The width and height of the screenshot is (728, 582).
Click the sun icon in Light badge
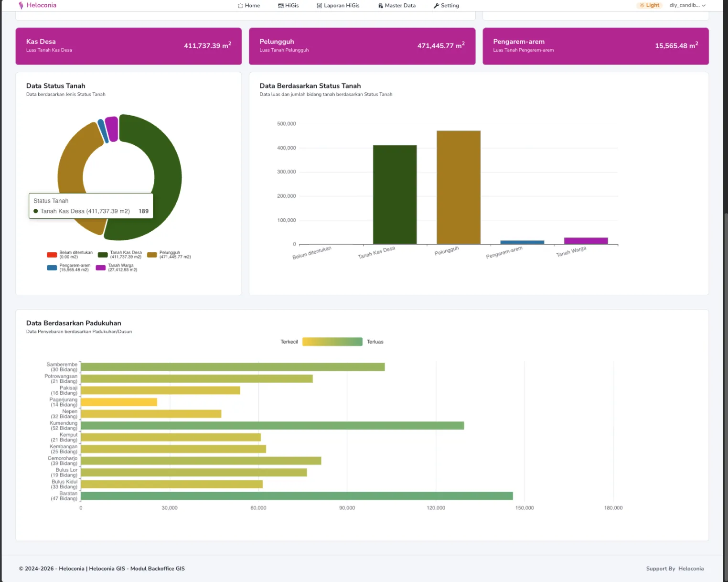(x=642, y=5)
